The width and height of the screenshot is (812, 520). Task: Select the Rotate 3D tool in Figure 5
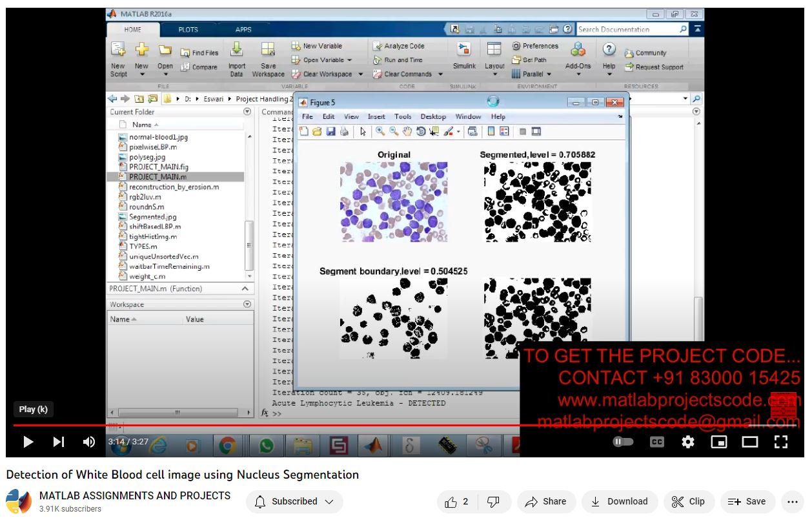[x=420, y=131]
